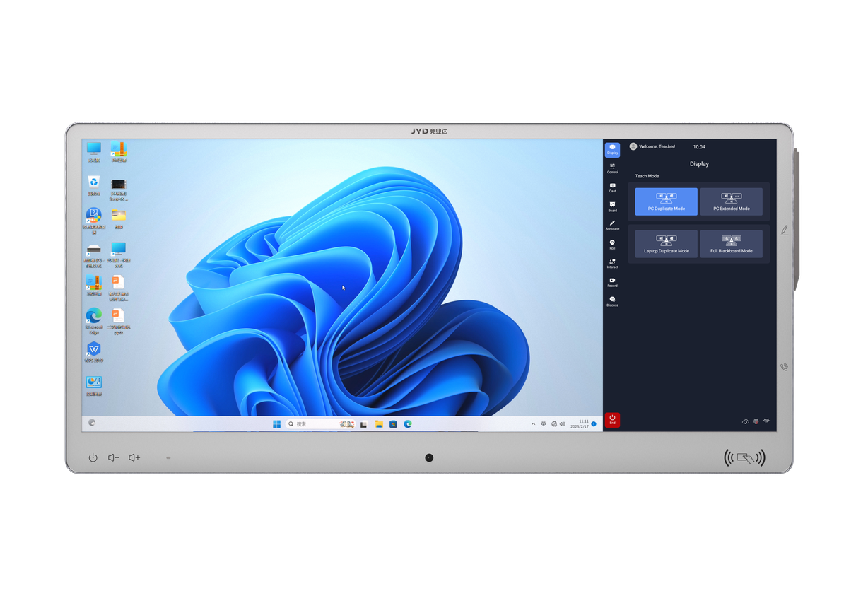Viewport: 868px width, 596px height.
Task: Select PC Extended Mode
Action: pos(731,201)
